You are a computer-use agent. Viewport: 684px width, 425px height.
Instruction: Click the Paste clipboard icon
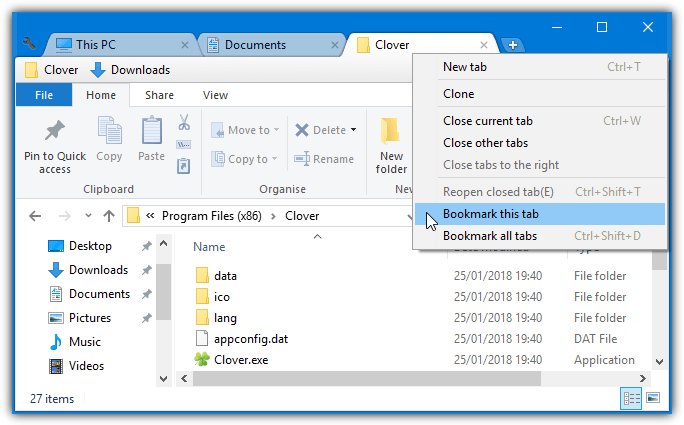coord(151,130)
